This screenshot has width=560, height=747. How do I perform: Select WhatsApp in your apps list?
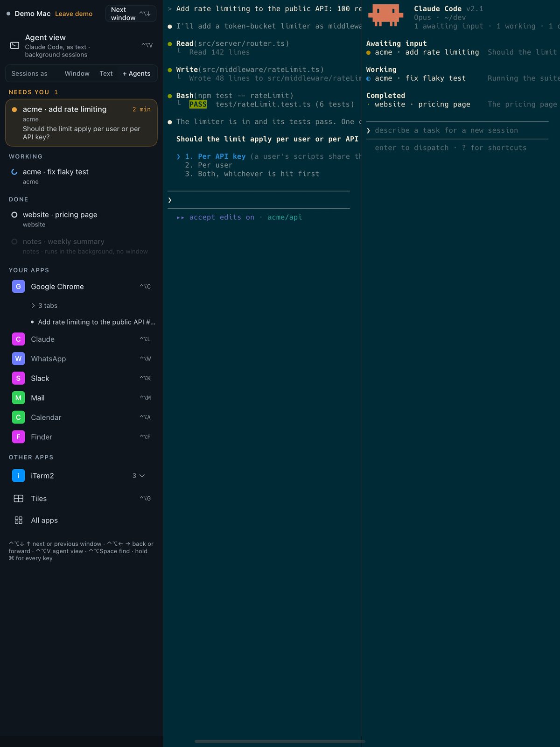[81, 359]
